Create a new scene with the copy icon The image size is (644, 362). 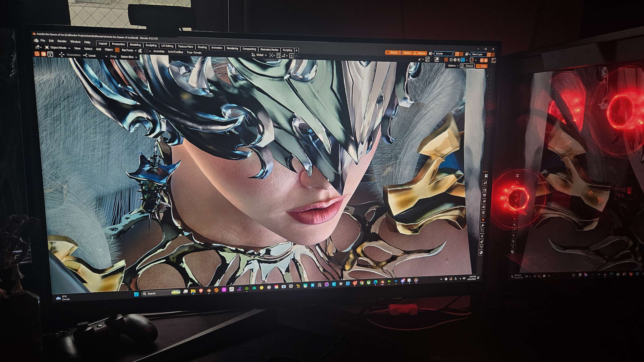point(457,54)
